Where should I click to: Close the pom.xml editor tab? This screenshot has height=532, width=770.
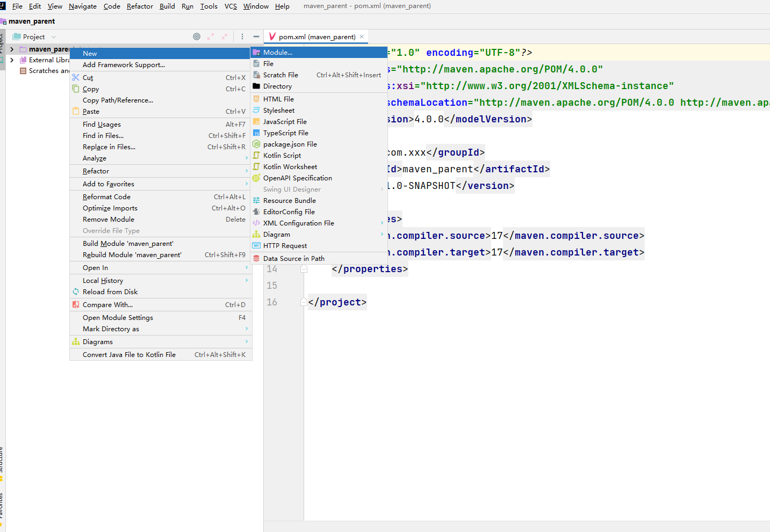click(362, 37)
